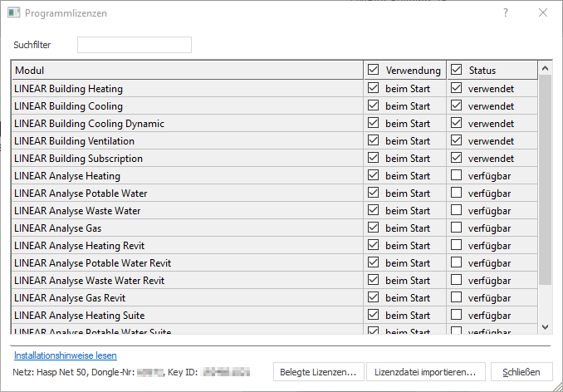This screenshot has width=563, height=392.
Task: Check status box for LINEAR Analyse Heating Suite
Action: [457, 315]
